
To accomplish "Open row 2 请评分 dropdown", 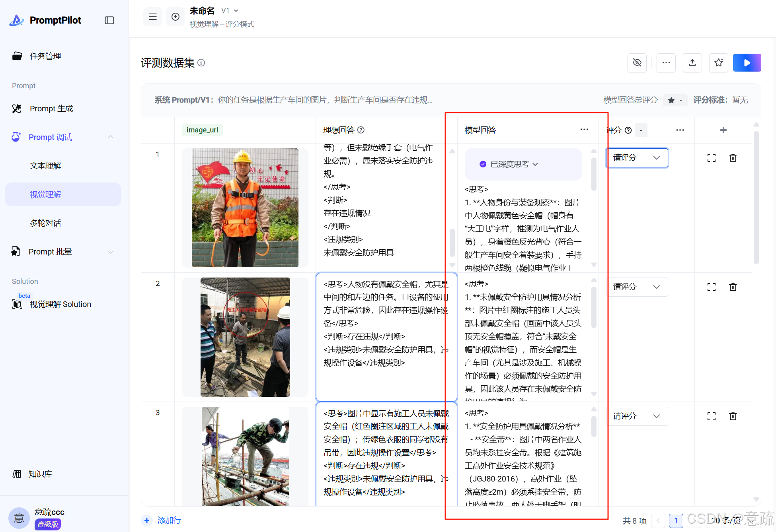I will [637, 287].
